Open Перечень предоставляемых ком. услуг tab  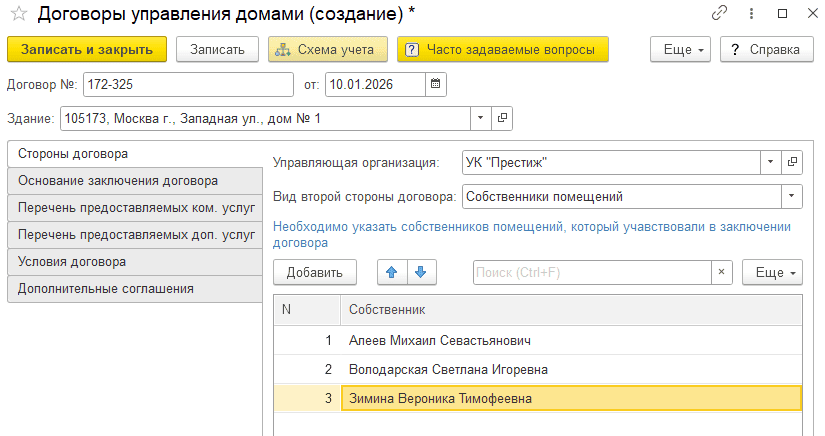pyautogui.click(x=135, y=208)
